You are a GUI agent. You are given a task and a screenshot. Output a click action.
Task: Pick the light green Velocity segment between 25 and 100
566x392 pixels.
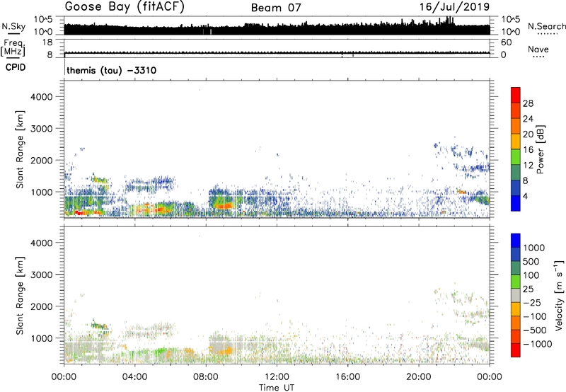[516, 282]
